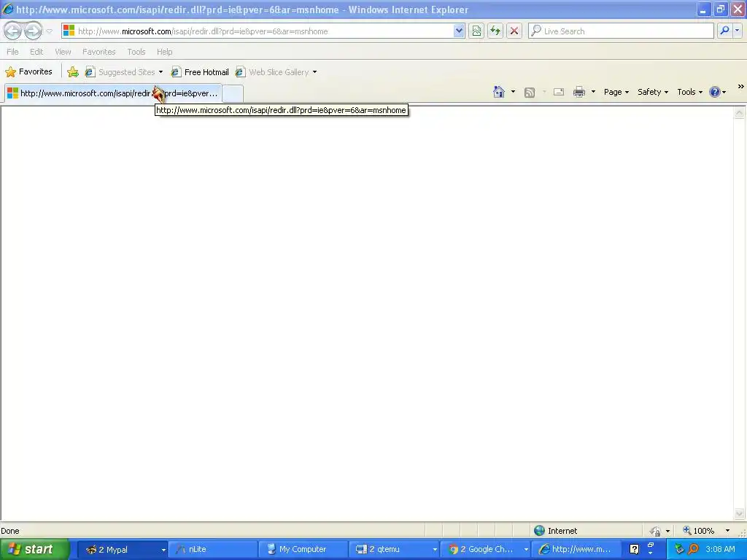The width and height of the screenshot is (747, 560).
Task: Open the Page command bar menu
Action: tap(616, 92)
